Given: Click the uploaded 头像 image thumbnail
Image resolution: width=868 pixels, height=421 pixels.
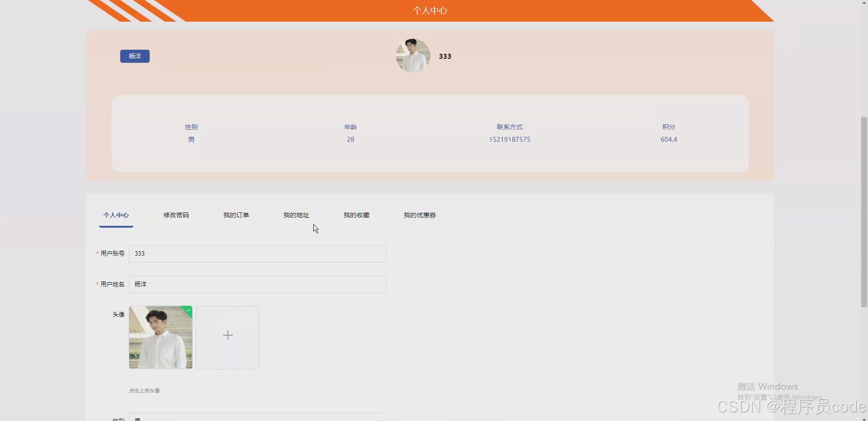Looking at the screenshot, I should point(160,337).
